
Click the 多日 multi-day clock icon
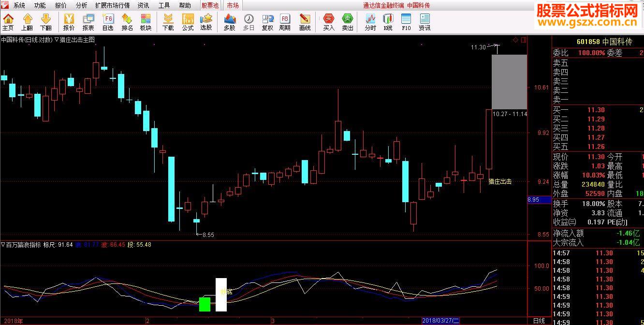click(249, 22)
